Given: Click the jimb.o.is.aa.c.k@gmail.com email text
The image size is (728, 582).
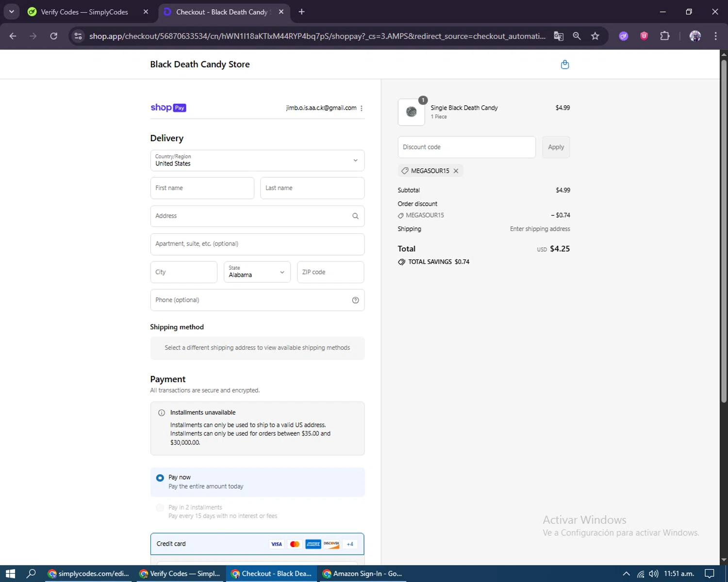Looking at the screenshot, I should pos(321,108).
